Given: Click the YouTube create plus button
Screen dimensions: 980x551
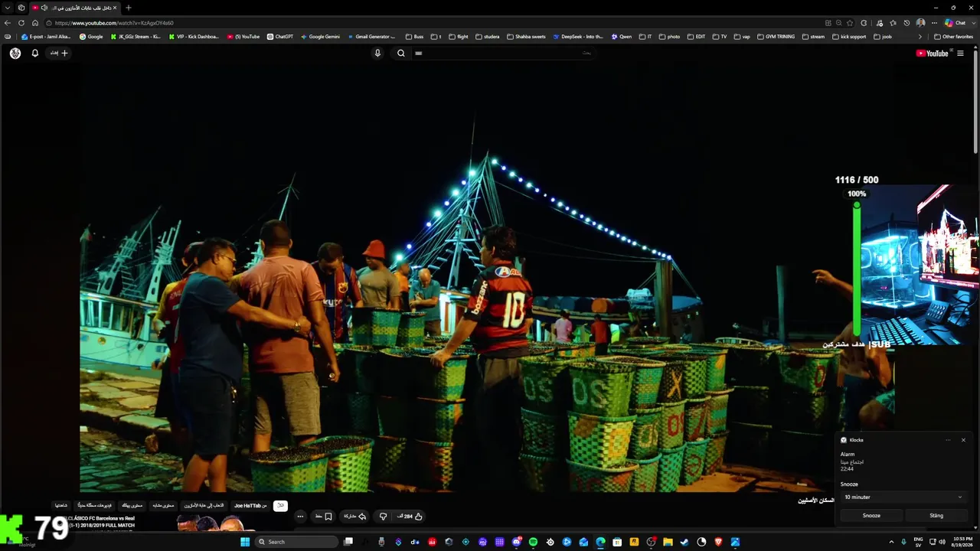Looking at the screenshot, I should click(60, 54).
